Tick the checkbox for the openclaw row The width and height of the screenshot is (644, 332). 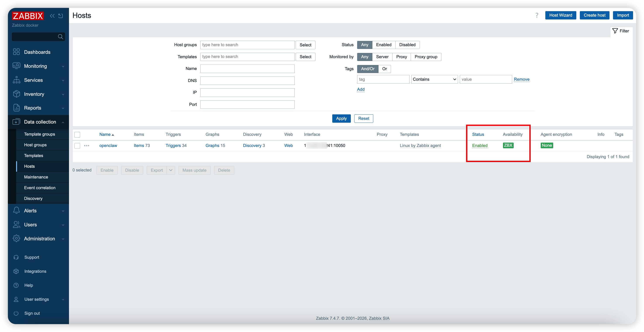(x=77, y=145)
